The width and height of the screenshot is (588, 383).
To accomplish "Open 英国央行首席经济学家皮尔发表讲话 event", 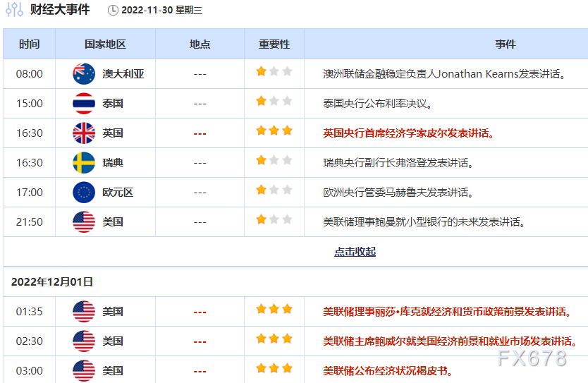I will (x=409, y=133).
